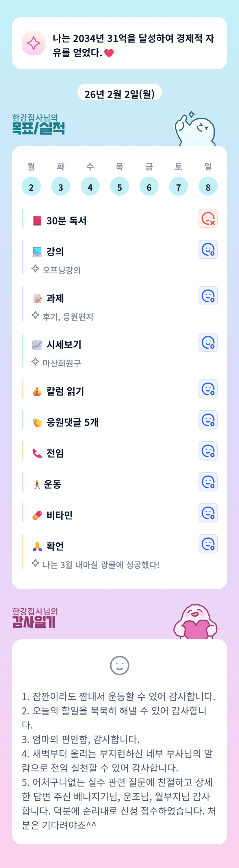Select Monday the 2nd in week row
239x868 pixels.
coord(31,186)
